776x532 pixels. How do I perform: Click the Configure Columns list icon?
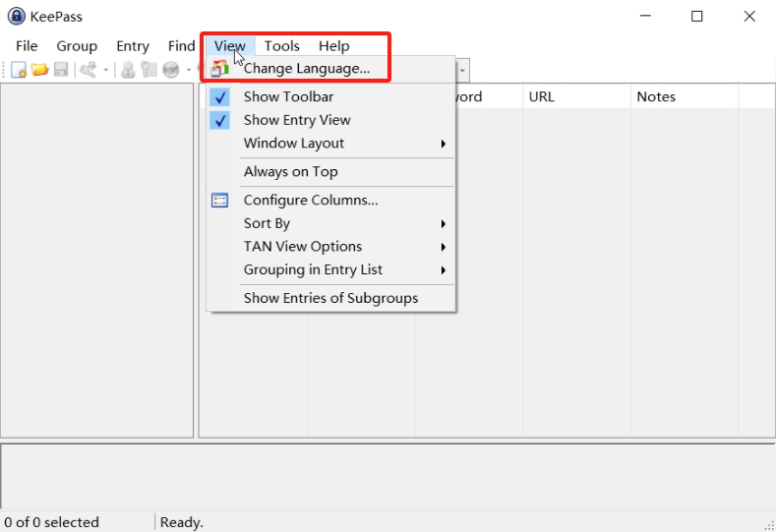click(219, 200)
